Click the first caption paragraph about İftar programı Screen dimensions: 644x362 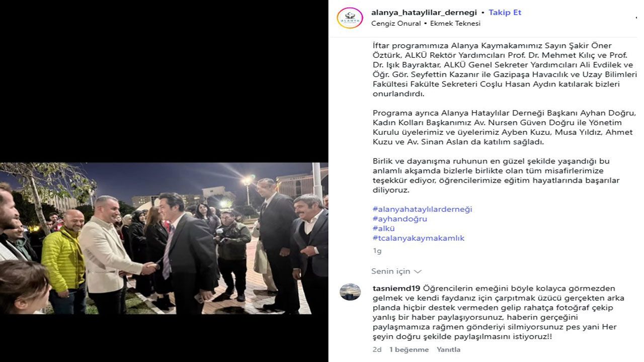coord(505,70)
